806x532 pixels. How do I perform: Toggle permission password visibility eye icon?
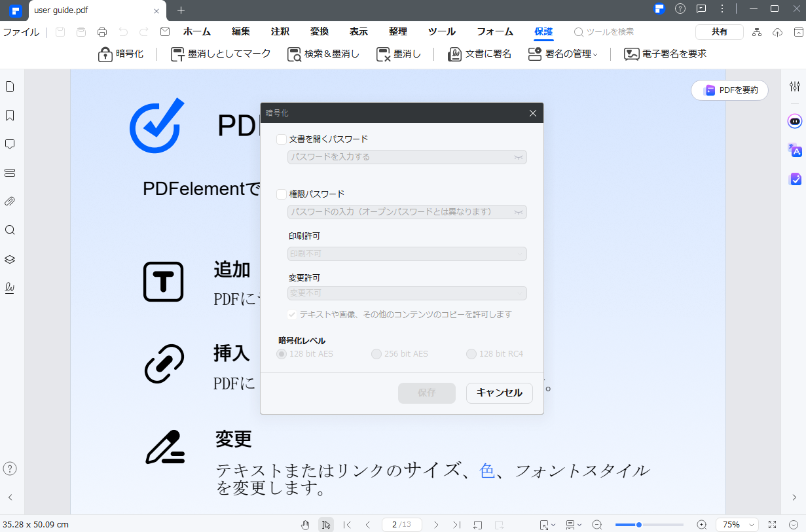coord(518,212)
